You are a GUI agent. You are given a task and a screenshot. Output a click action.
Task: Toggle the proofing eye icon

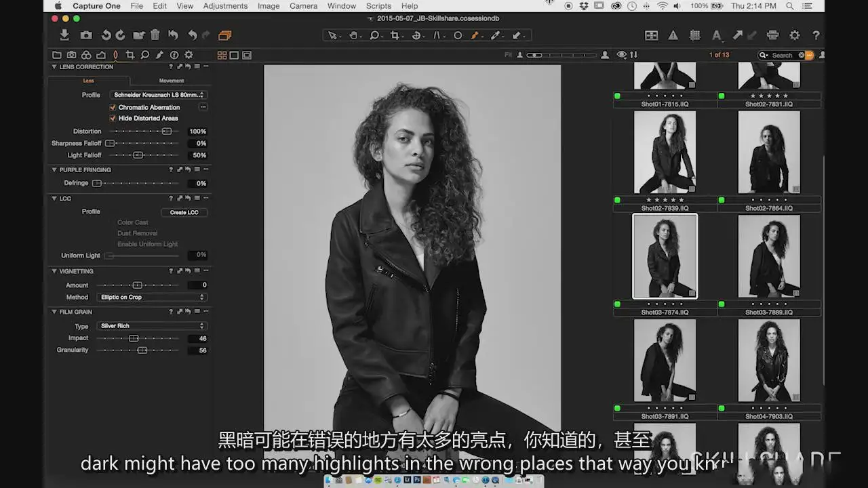[x=622, y=55]
